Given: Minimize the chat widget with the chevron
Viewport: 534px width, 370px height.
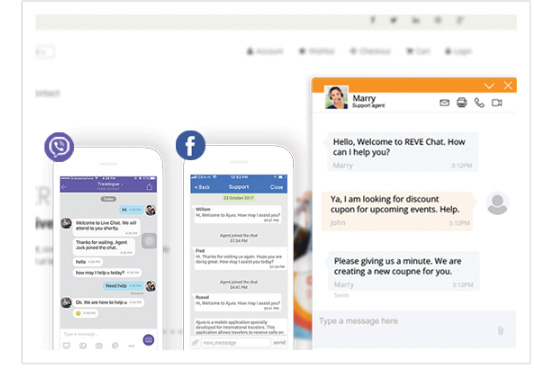Looking at the screenshot, I should 489,86.
